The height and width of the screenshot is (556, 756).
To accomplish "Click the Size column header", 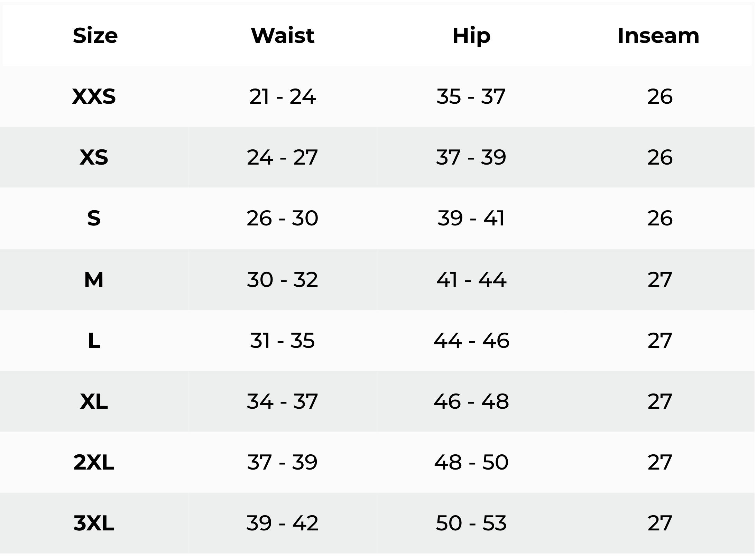I will tap(95, 36).
